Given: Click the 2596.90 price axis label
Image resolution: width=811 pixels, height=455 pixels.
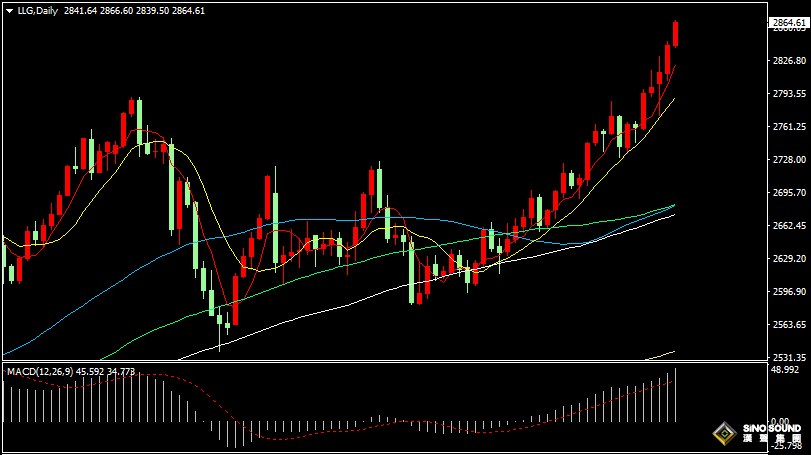Looking at the screenshot, I should [x=789, y=292].
